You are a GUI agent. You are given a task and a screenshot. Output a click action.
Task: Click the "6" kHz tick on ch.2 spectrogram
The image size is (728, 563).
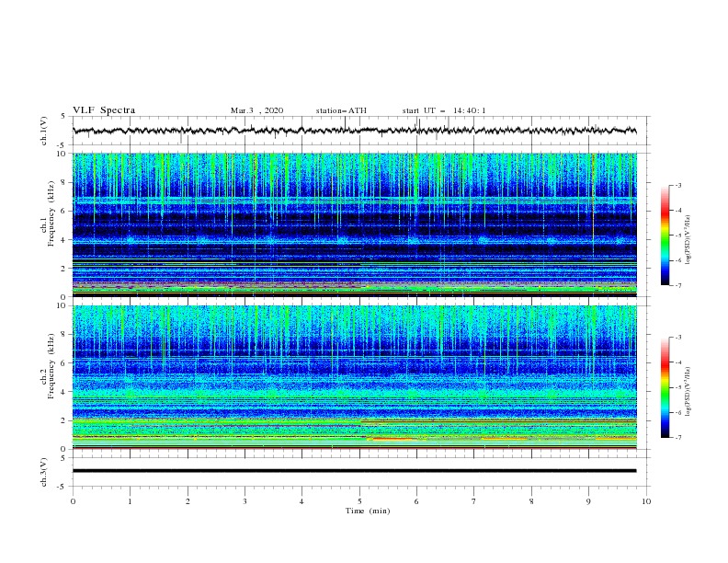coord(63,363)
